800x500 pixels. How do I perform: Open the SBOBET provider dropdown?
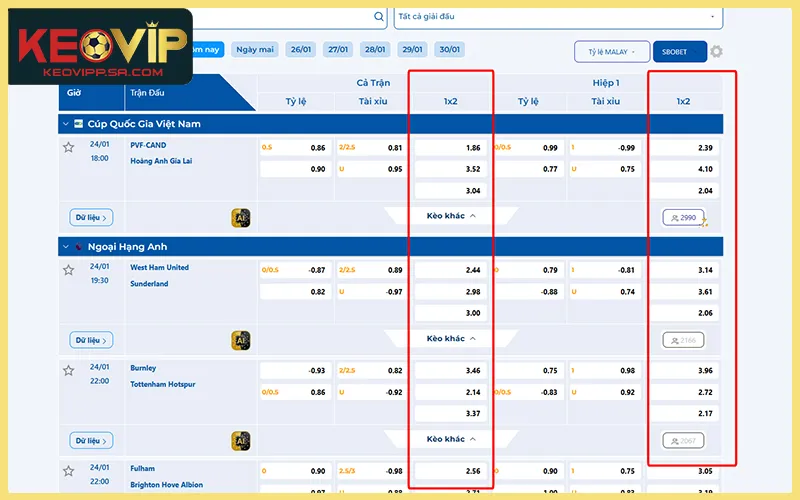(680, 52)
